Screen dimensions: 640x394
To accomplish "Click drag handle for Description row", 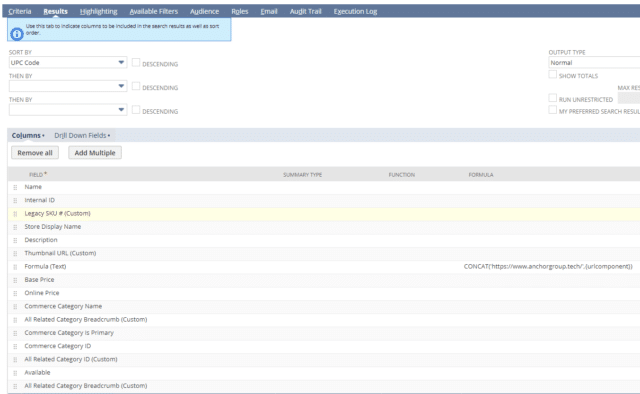I will [x=15, y=240].
